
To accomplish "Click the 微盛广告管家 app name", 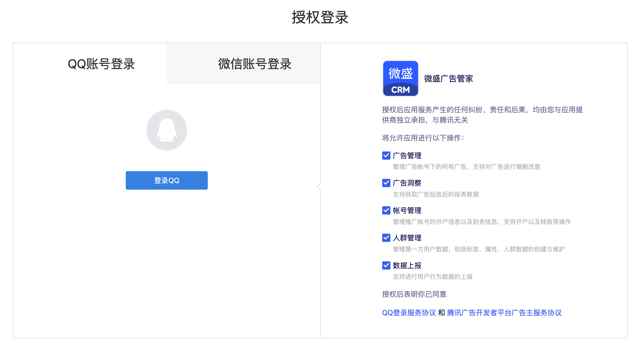I will pos(449,79).
